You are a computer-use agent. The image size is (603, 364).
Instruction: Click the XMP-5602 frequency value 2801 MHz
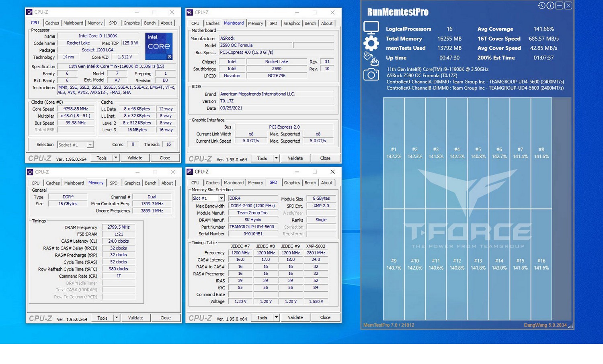pyautogui.click(x=316, y=253)
